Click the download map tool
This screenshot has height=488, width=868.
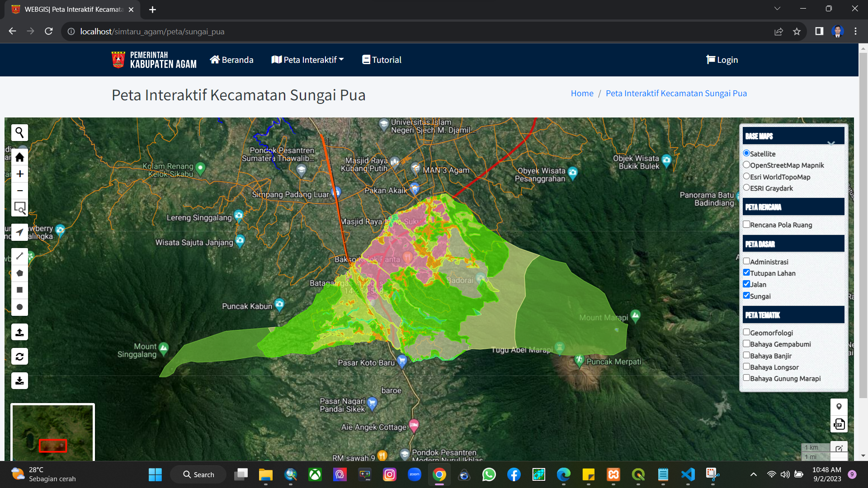point(19,381)
